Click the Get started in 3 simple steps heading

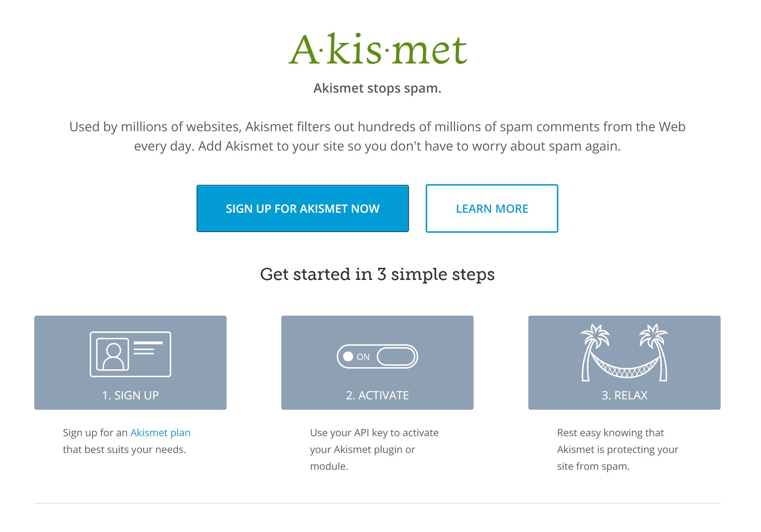point(377,274)
